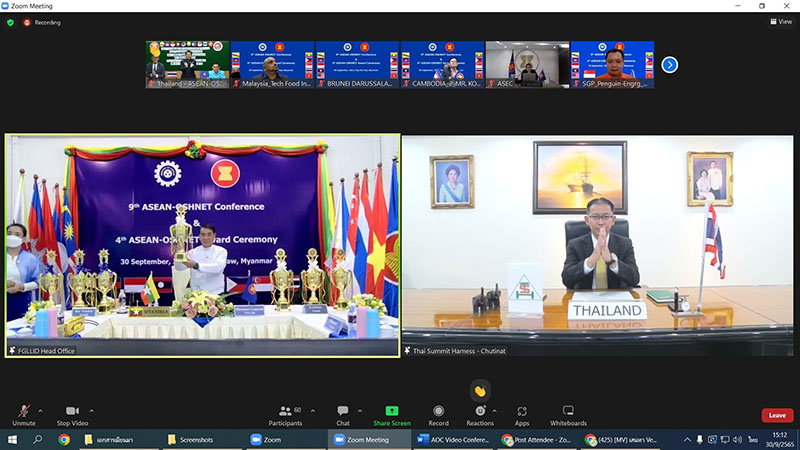Image resolution: width=800 pixels, height=450 pixels.
Task: Open the Participants panel
Action: [x=285, y=412]
